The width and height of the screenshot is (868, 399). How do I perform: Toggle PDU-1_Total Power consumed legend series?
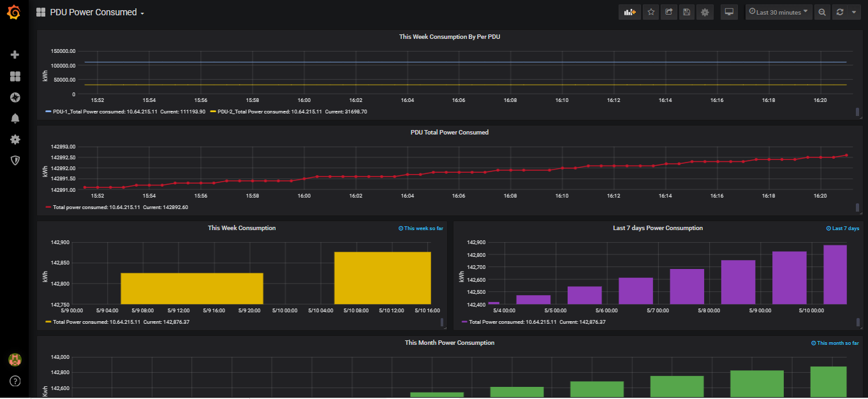105,112
